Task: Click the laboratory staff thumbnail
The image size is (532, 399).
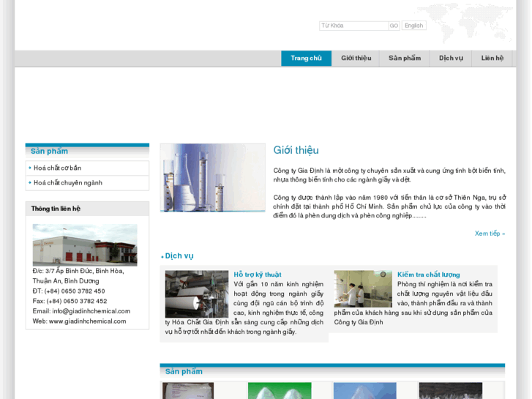Action: (x=363, y=289)
